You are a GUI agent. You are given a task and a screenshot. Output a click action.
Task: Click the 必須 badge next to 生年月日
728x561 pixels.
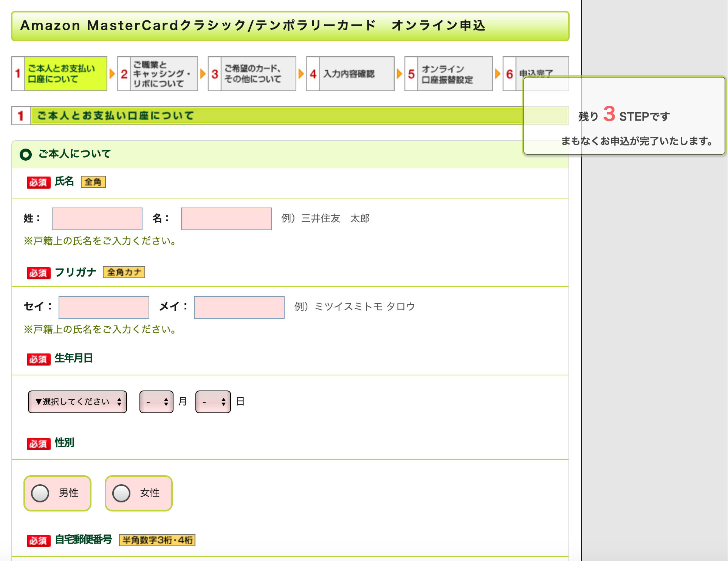click(39, 359)
